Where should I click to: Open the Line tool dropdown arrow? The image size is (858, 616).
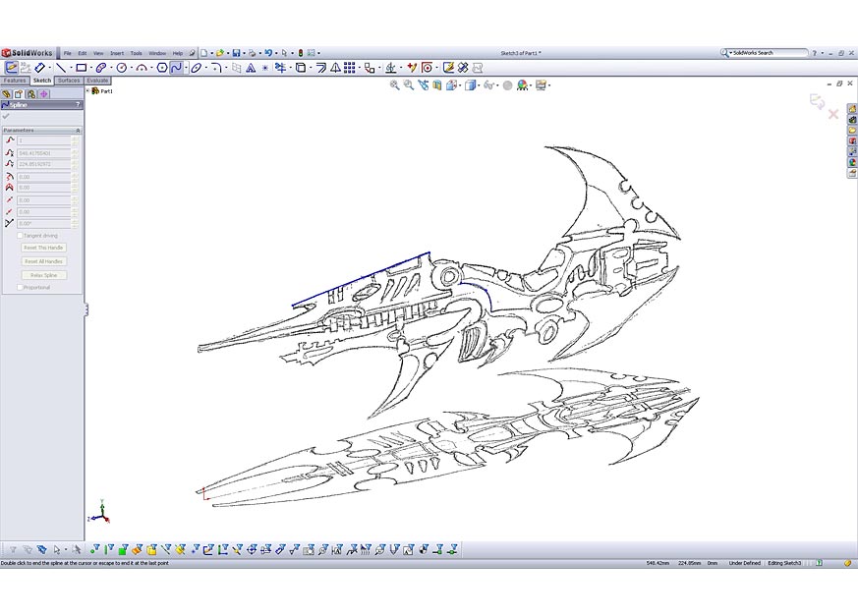coord(71,69)
